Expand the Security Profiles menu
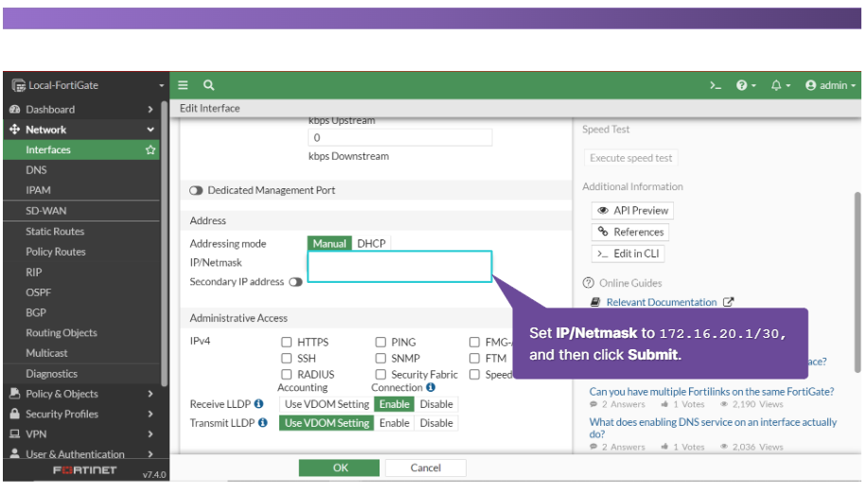 (81, 414)
